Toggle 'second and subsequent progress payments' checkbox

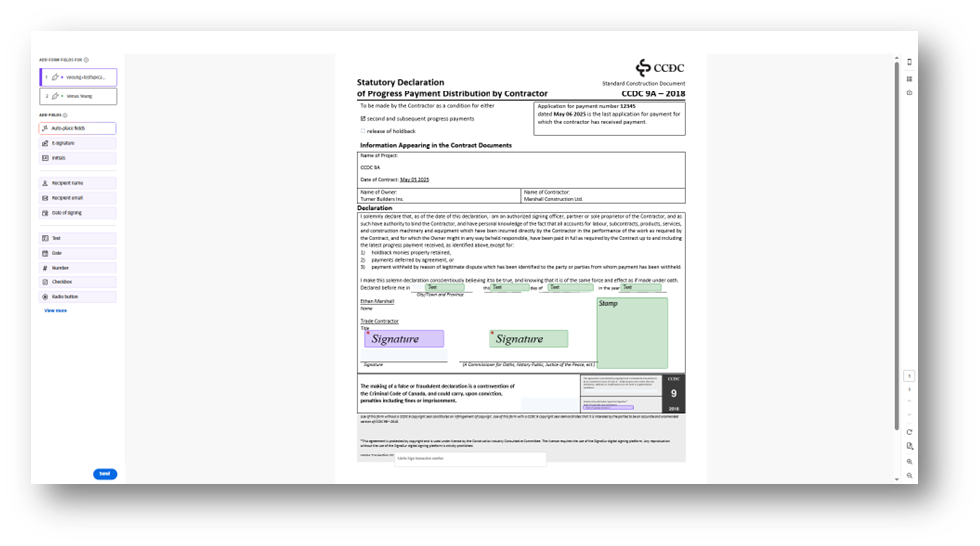[x=363, y=118]
